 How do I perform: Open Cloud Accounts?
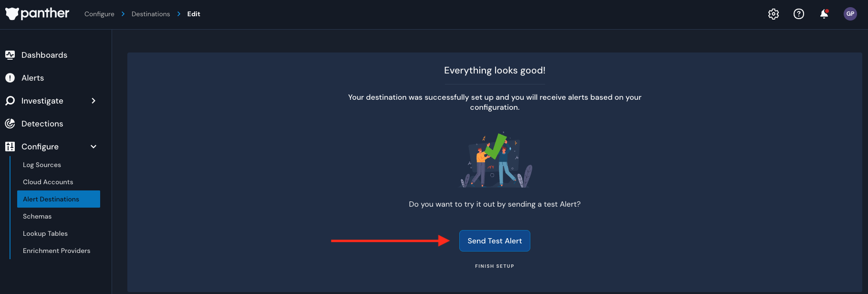pyautogui.click(x=48, y=182)
